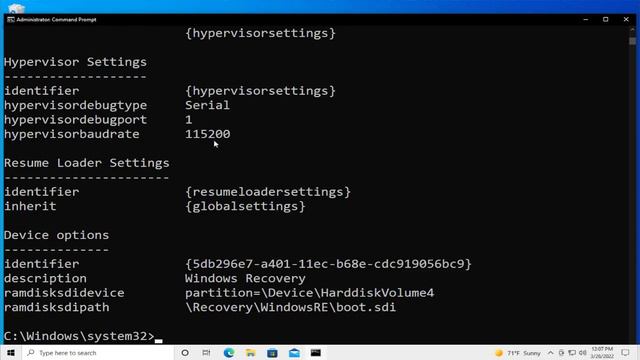
Task: Click the baud rate value '115200'
Action: click(208, 134)
